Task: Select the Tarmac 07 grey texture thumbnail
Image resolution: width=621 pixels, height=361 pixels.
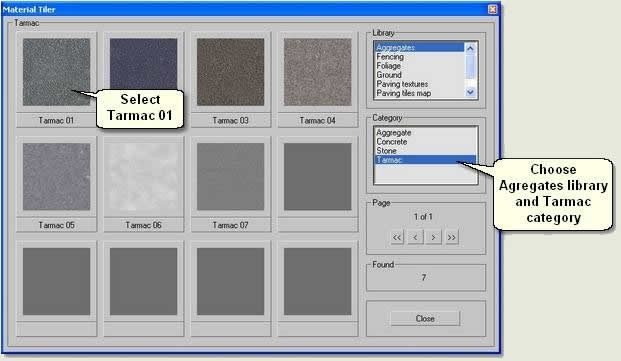Action: tap(230, 177)
